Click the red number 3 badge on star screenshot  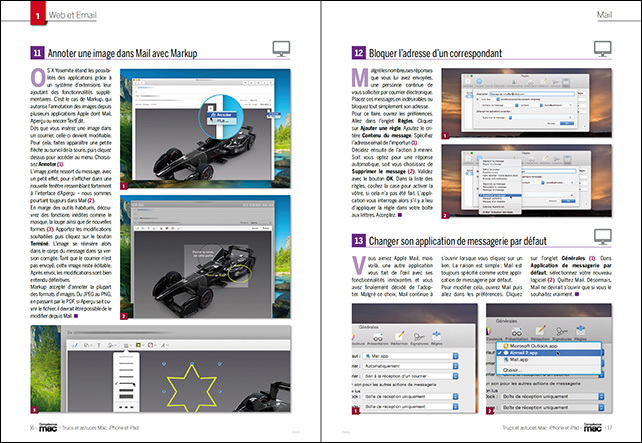pyautogui.click(x=34, y=410)
